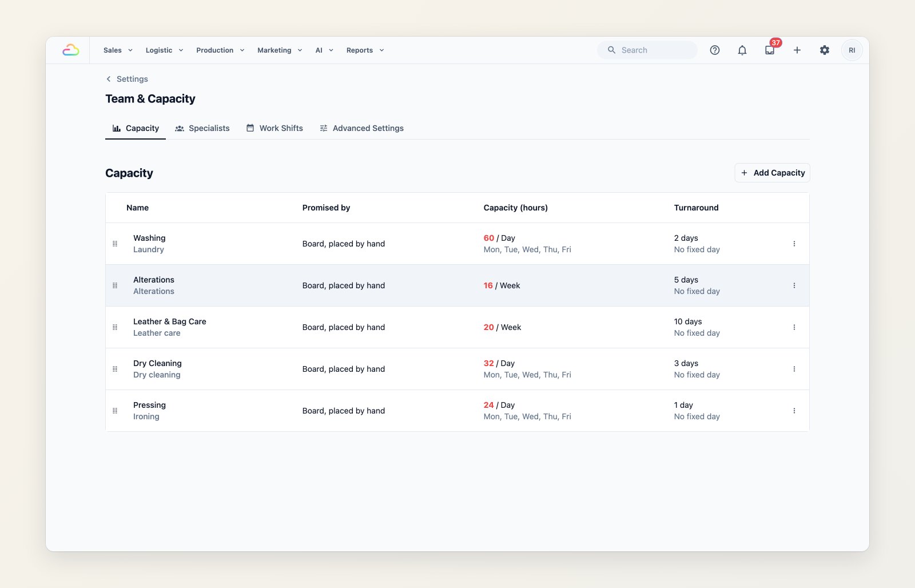Expand the Production dropdown menu

tap(221, 50)
